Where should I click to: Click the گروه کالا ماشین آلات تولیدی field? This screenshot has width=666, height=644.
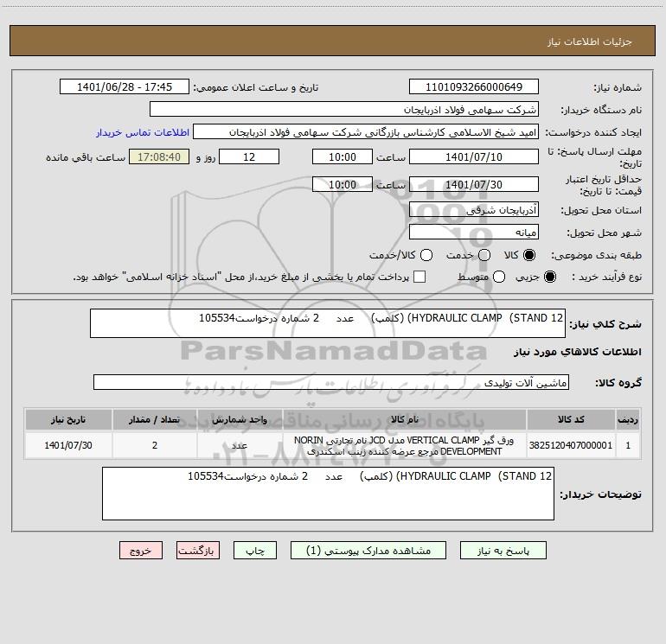tap(331, 382)
